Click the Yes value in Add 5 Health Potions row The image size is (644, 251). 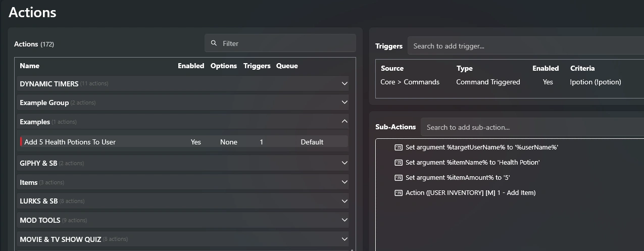(196, 142)
